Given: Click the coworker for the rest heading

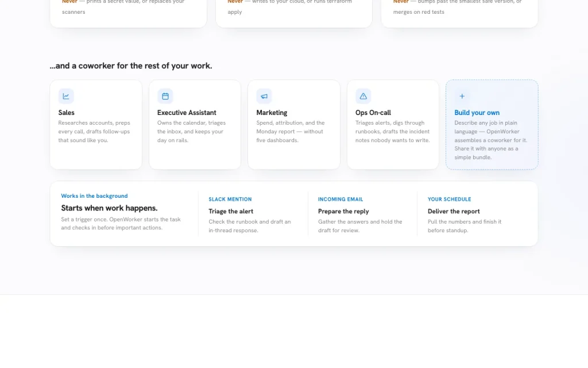Looking at the screenshot, I should coord(131,66).
